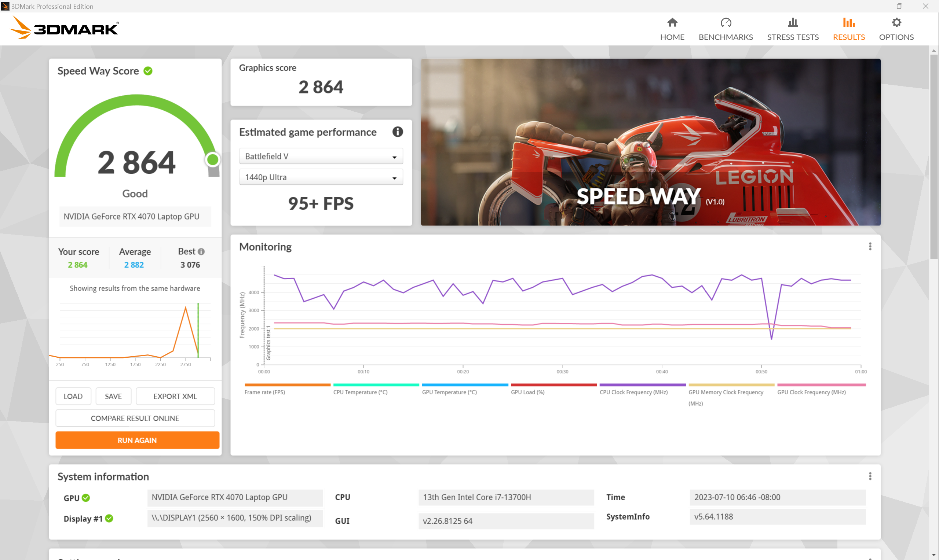Open the Monitoring panel three-dot menu
The image size is (939, 560).
(x=870, y=246)
